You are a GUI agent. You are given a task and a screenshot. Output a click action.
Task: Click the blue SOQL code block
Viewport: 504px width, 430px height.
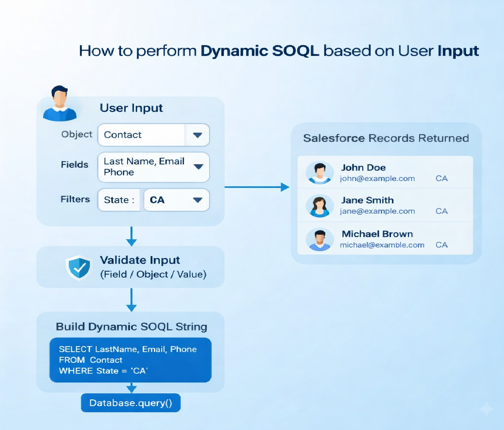pyautogui.click(x=131, y=360)
